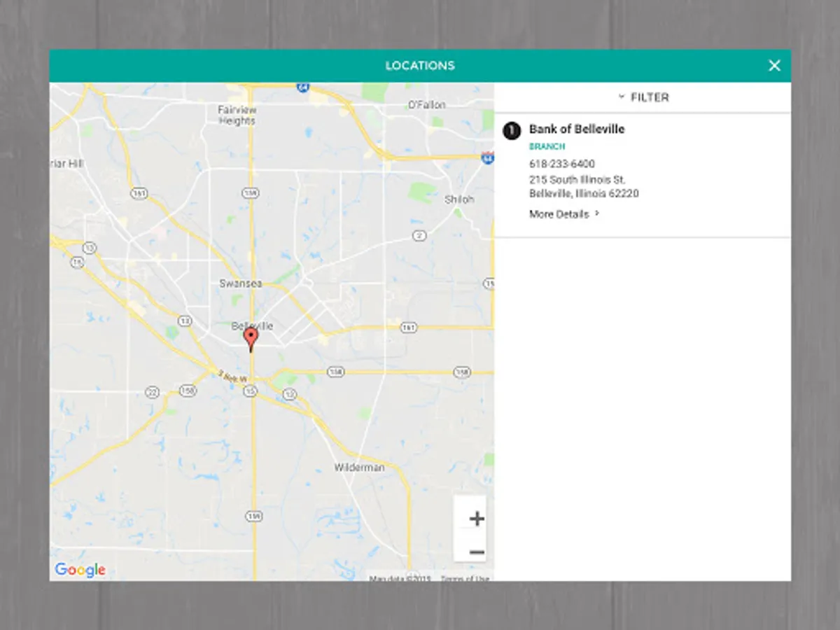
Task: Click the Wilderman label on map
Action: point(359,467)
